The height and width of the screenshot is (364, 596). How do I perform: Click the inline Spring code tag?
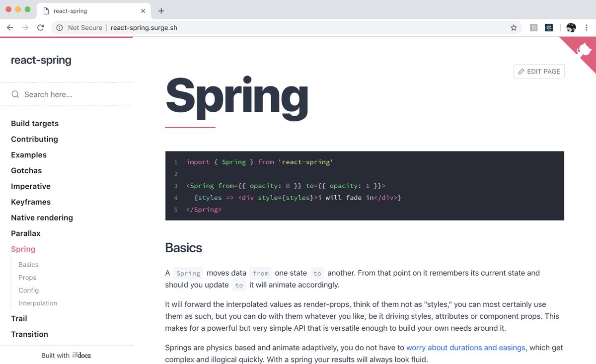click(188, 273)
